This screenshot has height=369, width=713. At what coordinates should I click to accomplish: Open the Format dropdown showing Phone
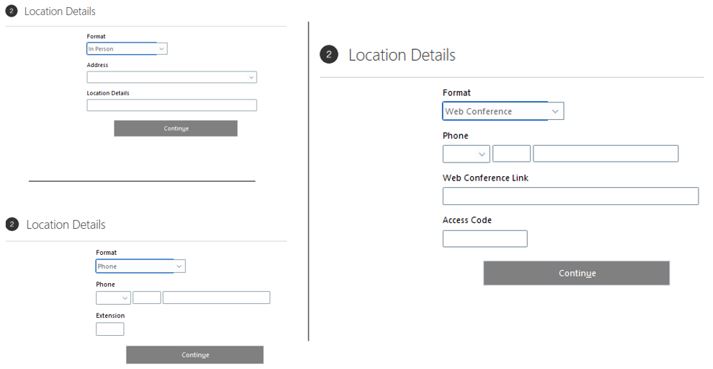[141, 266]
